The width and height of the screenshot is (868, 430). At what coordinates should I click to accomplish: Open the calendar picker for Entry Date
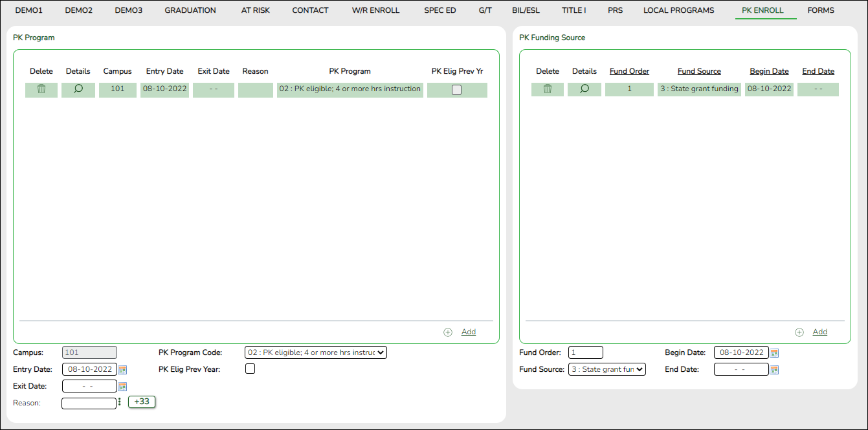(122, 369)
